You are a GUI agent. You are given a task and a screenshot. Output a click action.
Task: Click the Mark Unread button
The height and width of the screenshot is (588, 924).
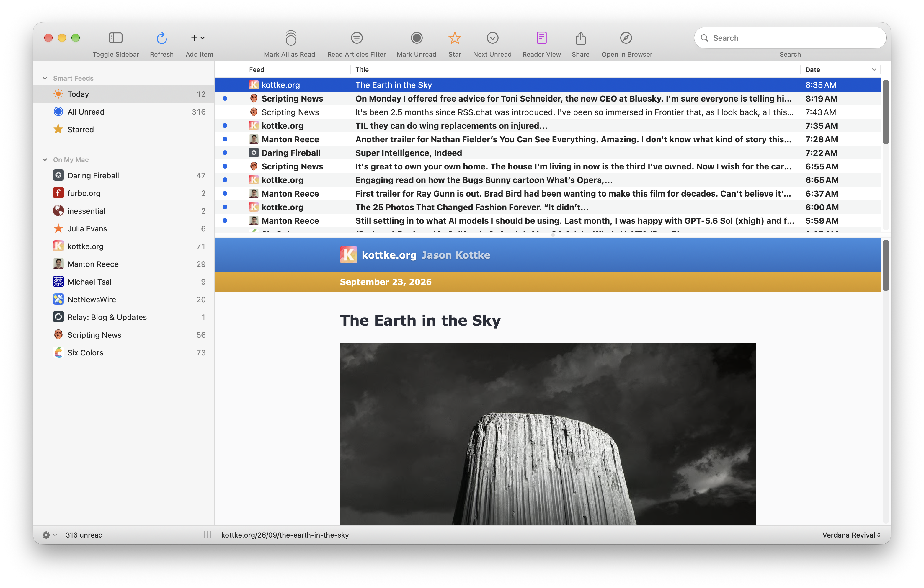(416, 38)
